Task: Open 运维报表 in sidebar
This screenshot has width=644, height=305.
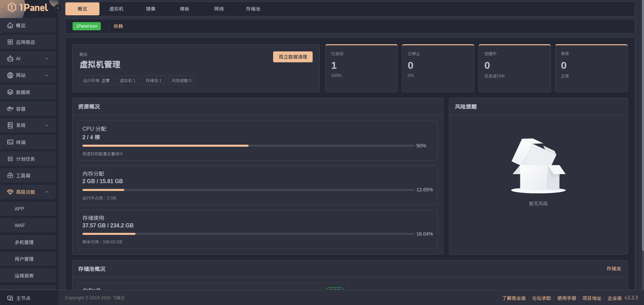Action: point(28,276)
